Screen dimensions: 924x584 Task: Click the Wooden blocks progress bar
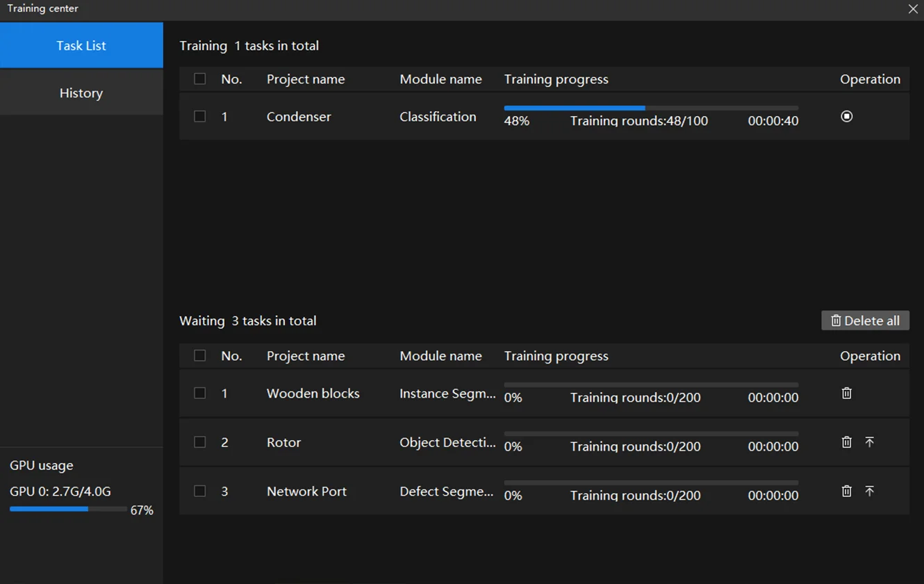(651, 384)
